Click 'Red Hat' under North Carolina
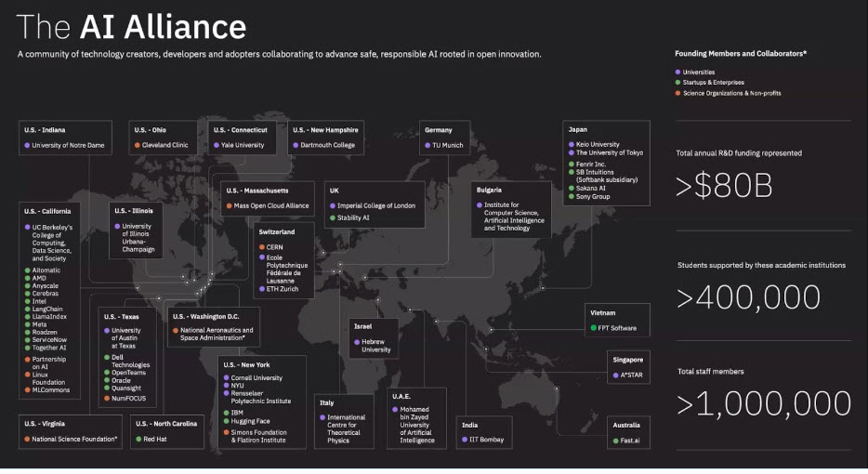Image resolution: width=868 pixels, height=474 pixels. [155, 439]
